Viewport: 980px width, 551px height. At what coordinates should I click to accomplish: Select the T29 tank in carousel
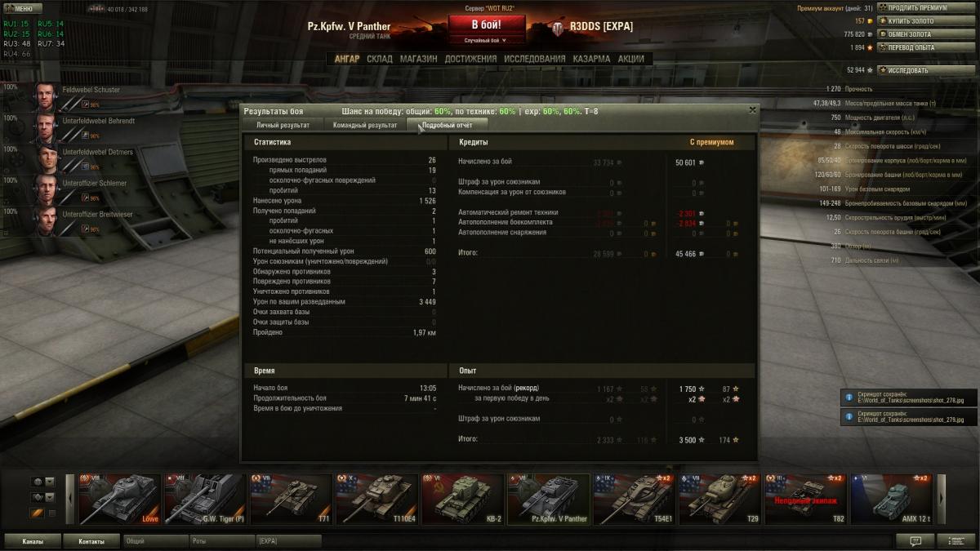tap(720, 499)
